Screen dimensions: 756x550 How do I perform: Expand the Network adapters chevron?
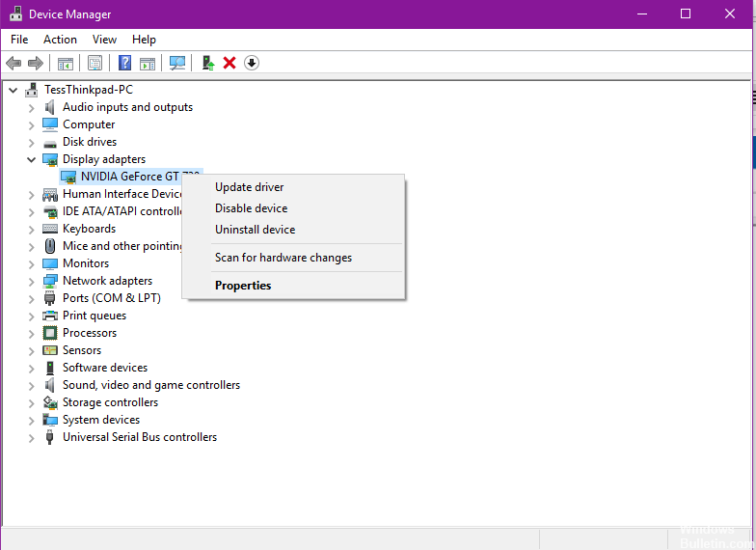tap(31, 282)
